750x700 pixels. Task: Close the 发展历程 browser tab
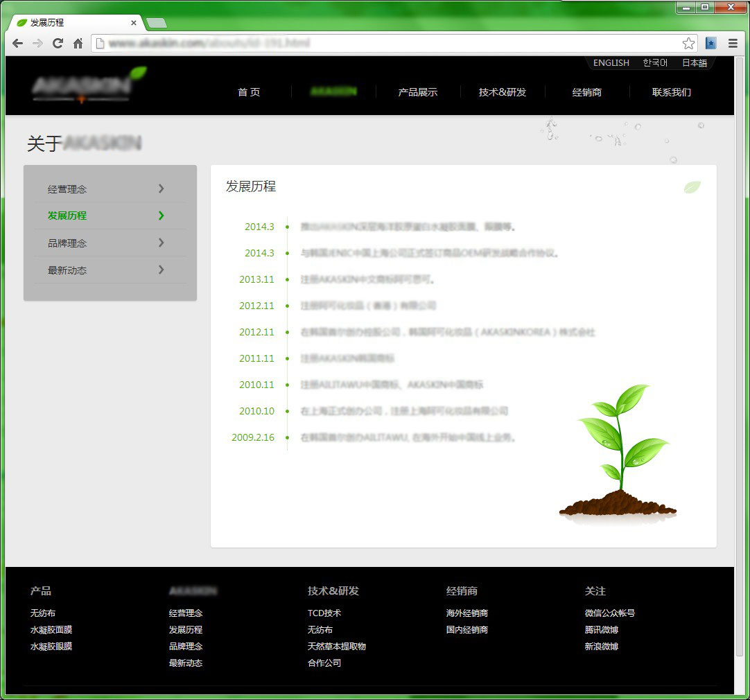tap(134, 22)
